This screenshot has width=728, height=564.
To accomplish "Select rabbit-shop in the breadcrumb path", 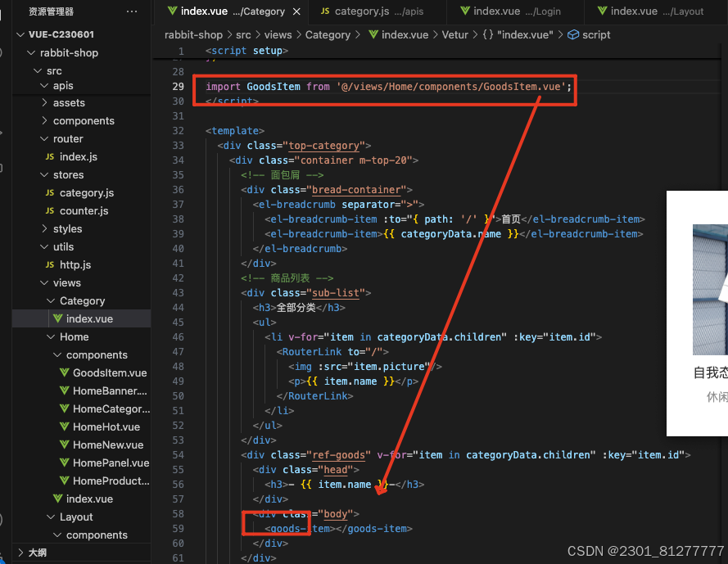I will pos(193,35).
